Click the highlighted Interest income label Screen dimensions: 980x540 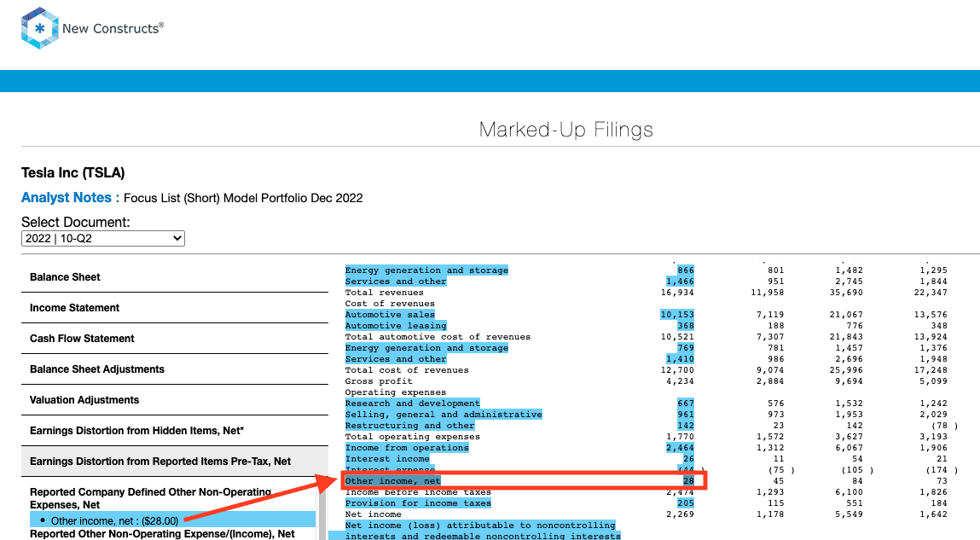tap(387, 459)
